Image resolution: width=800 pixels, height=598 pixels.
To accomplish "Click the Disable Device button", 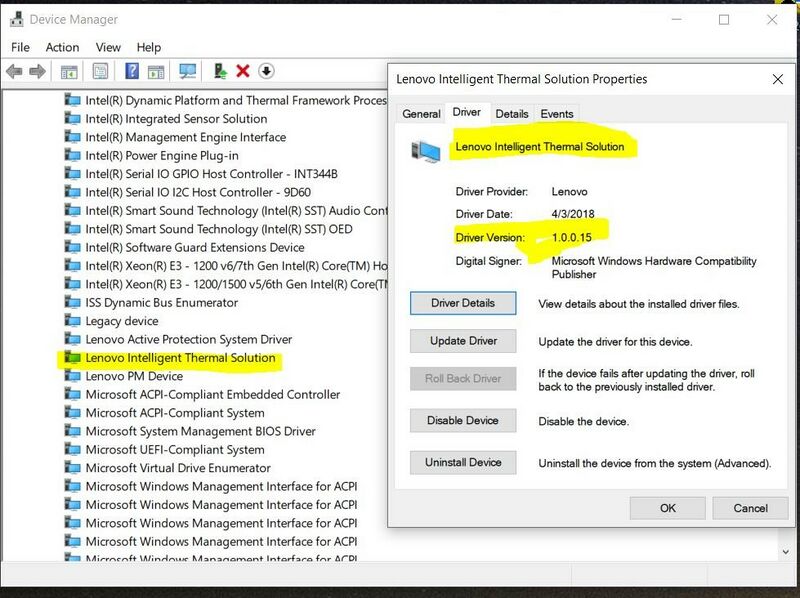I will coord(462,421).
